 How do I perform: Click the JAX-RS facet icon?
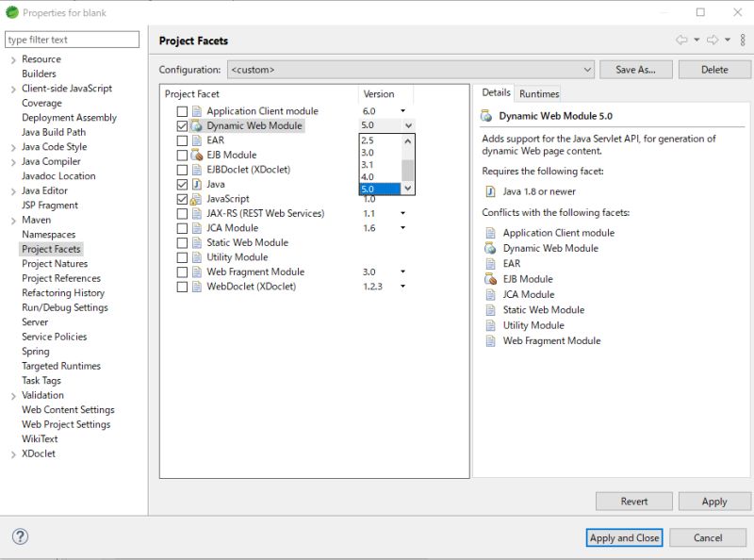point(196,214)
